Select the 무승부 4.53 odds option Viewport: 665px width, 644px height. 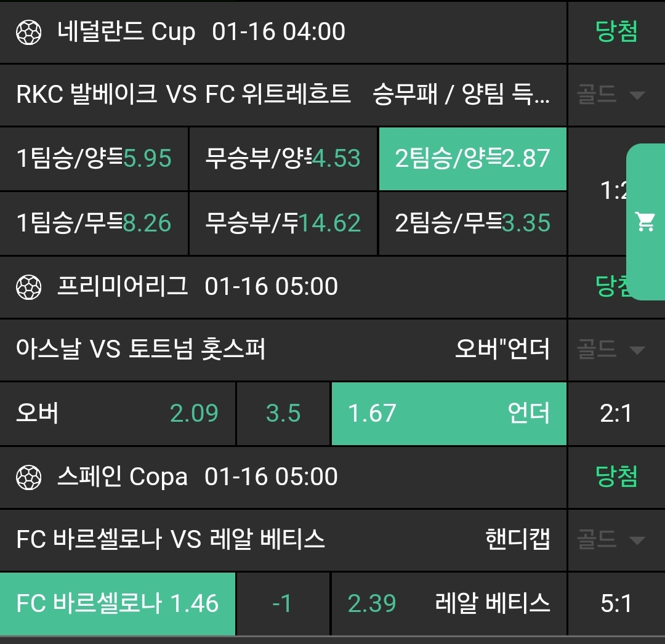[x=283, y=159]
